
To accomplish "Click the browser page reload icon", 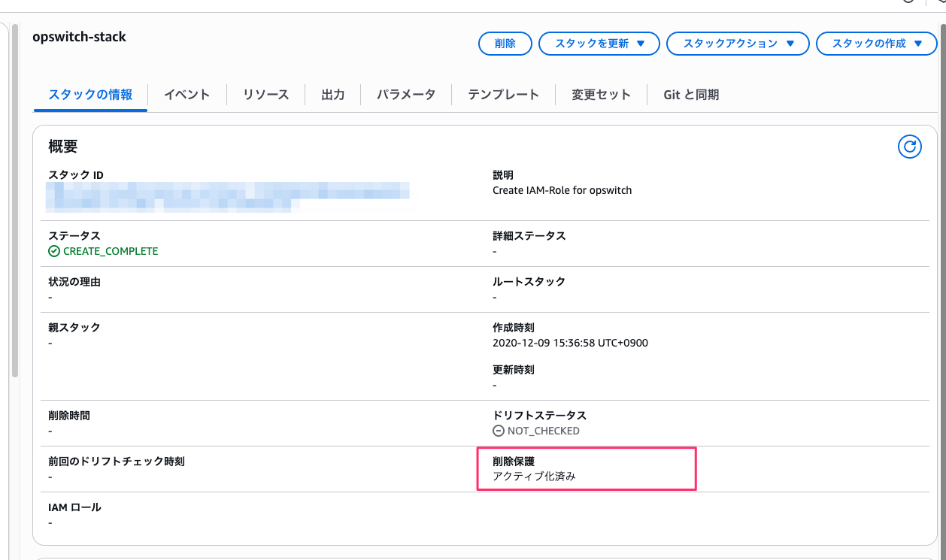I will 907,2.
